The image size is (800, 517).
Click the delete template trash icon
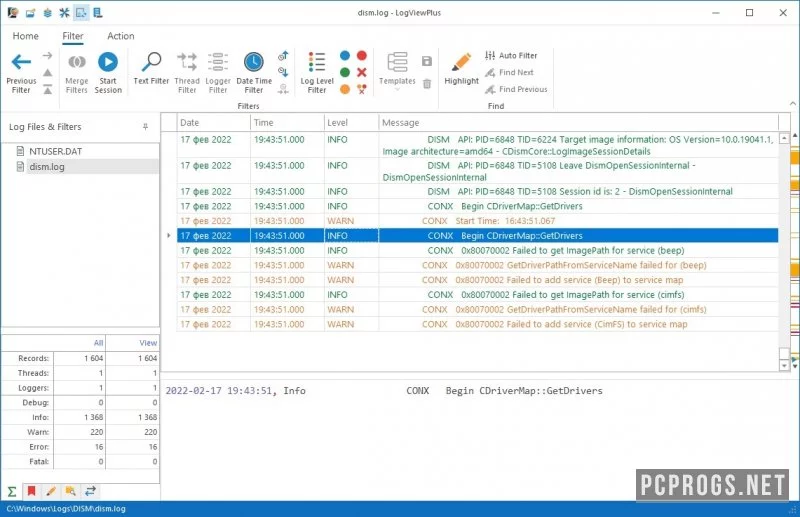tap(427, 84)
